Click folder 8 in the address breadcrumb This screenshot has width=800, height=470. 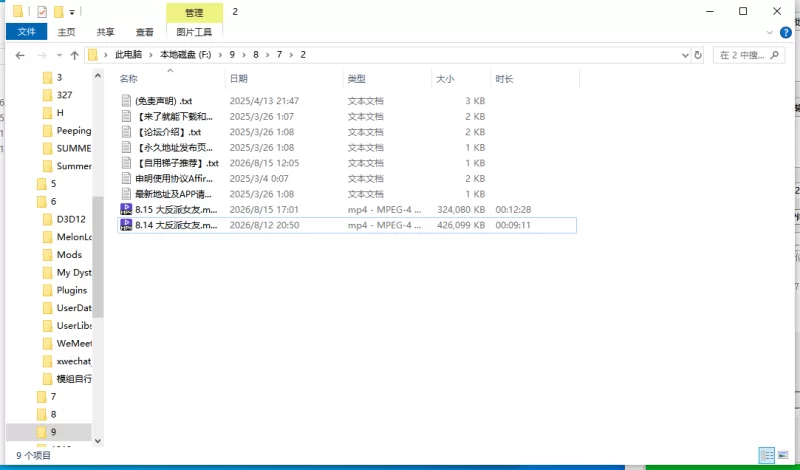pyautogui.click(x=256, y=55)
